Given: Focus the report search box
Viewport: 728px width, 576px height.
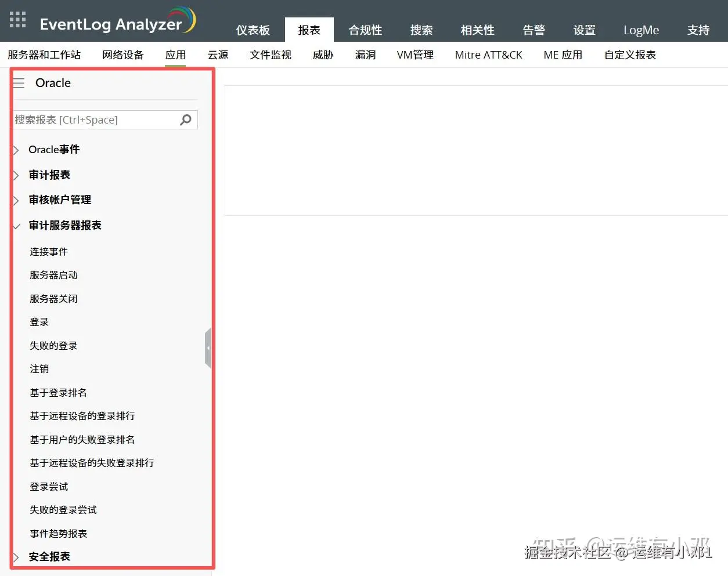Looking at the screenshot, I should [x=105, y=119].
